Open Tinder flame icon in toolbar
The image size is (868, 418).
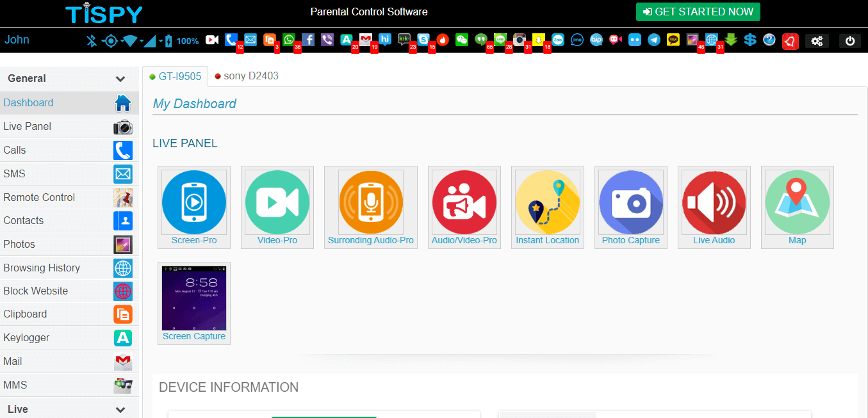443,40
